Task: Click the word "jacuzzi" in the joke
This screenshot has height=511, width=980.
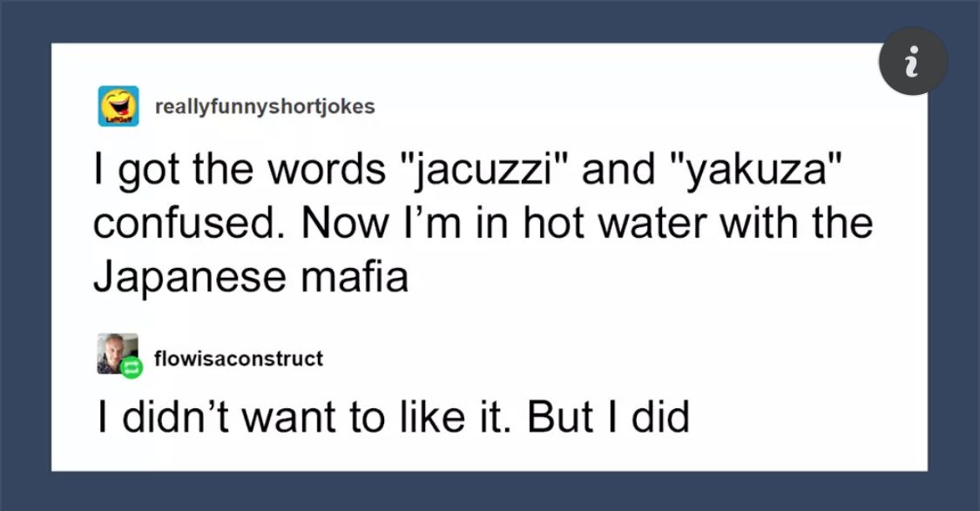Action: [477, 169]
